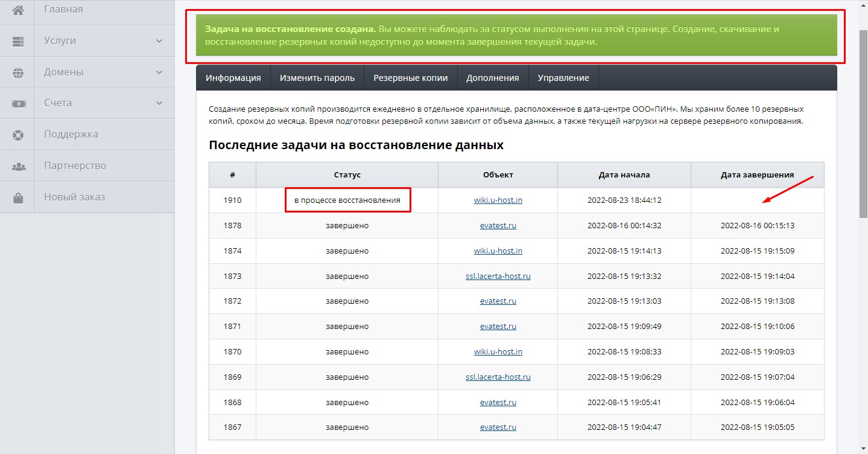Open wiki.u-host.in link in task 1910
Screen dimensions: 868x454
498,200
